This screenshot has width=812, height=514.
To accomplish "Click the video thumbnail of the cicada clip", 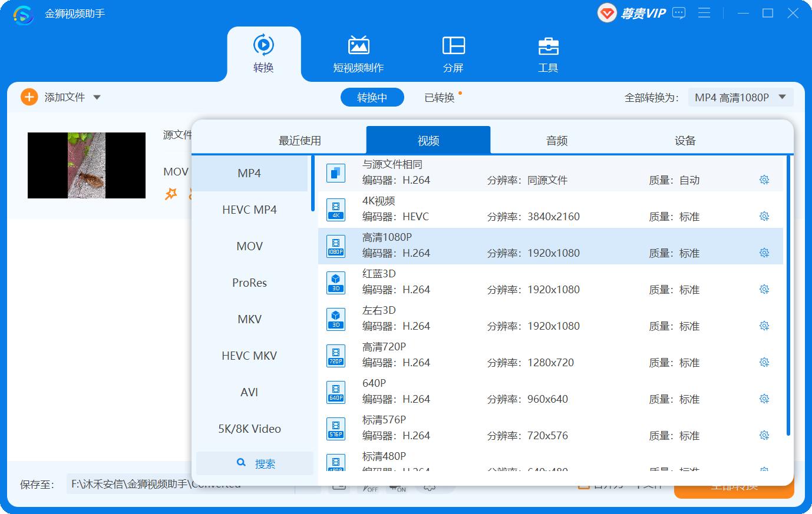I will point(86,165).
